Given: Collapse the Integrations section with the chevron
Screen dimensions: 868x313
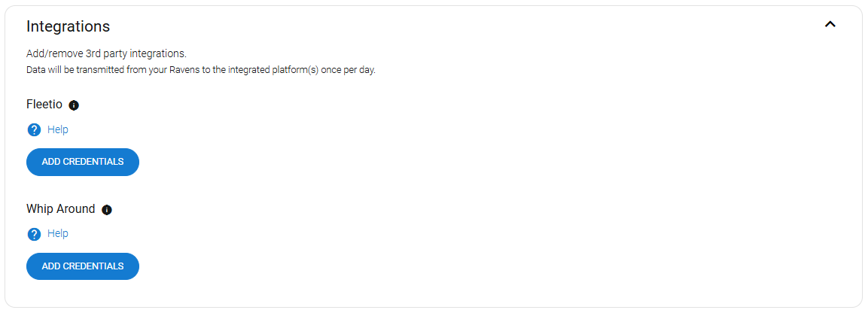Looking at the screenshot, I should click(830, 25).
